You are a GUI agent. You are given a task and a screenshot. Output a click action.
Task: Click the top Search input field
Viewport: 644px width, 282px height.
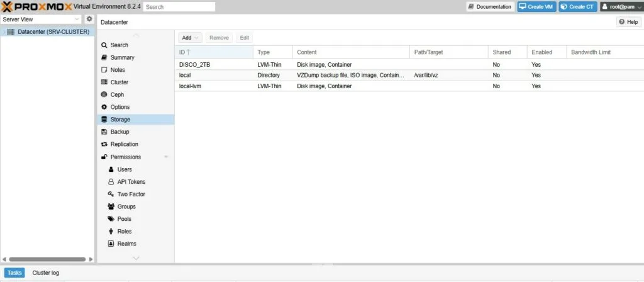[179, 6]
